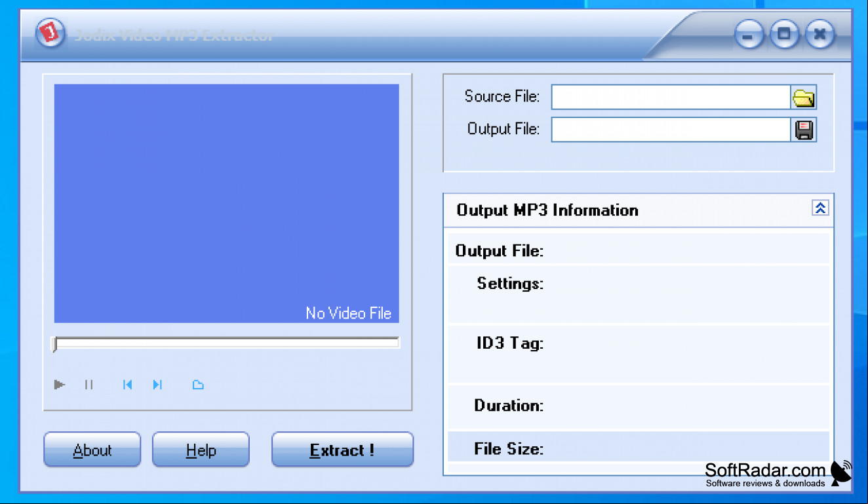This screenshot has height=504, width=868.
Task: Collapse the Output MP3 Information panel
Action: [820, 208]
